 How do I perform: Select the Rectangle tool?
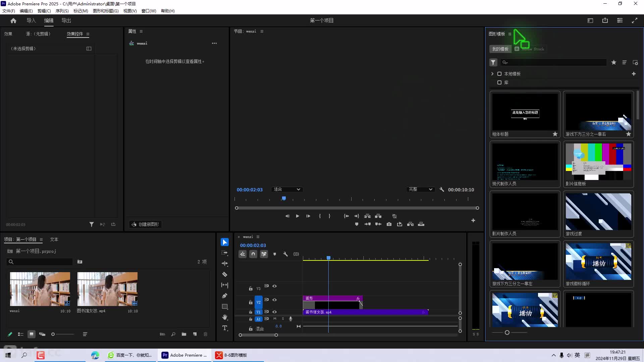[x=225, y=306]
